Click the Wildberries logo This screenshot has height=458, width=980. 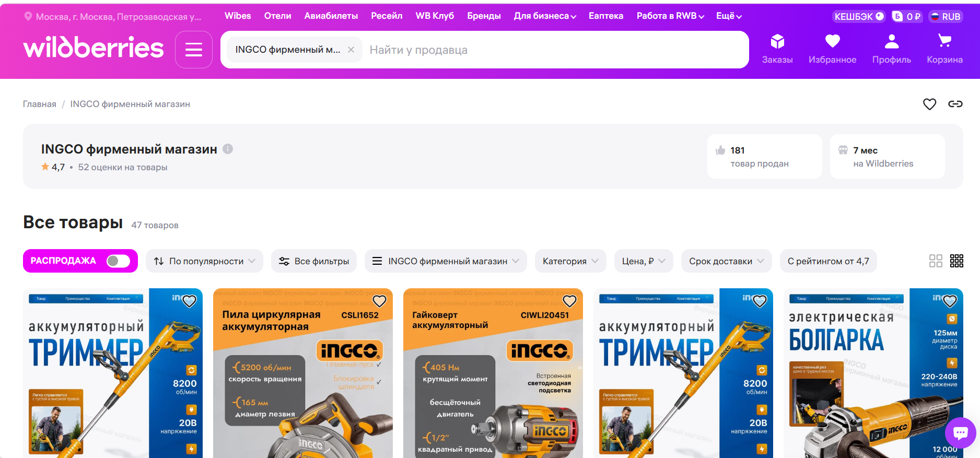94,48
